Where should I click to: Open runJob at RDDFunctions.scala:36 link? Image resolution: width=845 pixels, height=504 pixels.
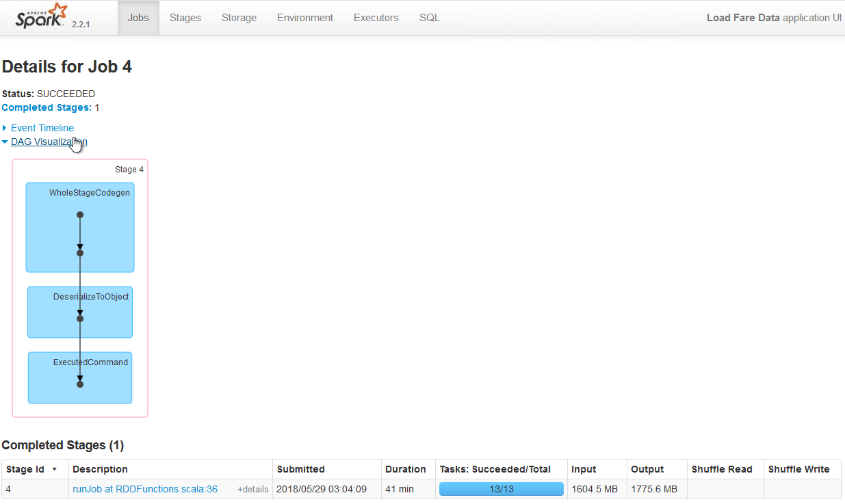coord(145,489)
